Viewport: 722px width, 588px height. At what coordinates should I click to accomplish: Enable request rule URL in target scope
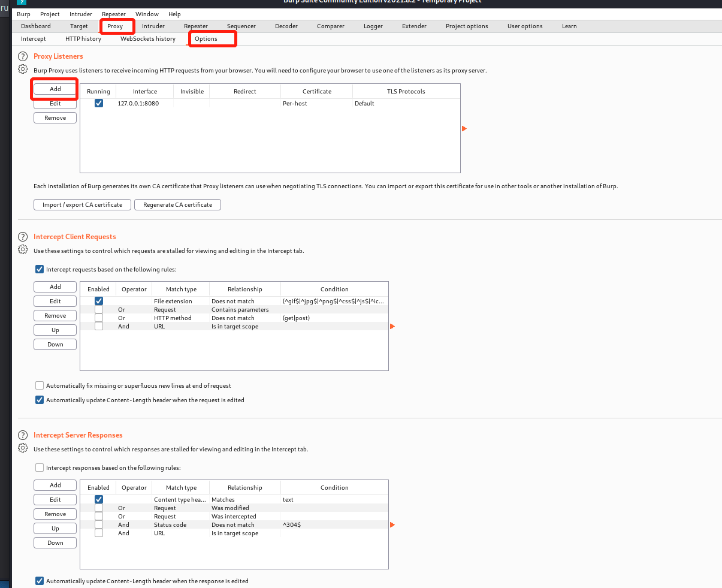click(99, 326)
